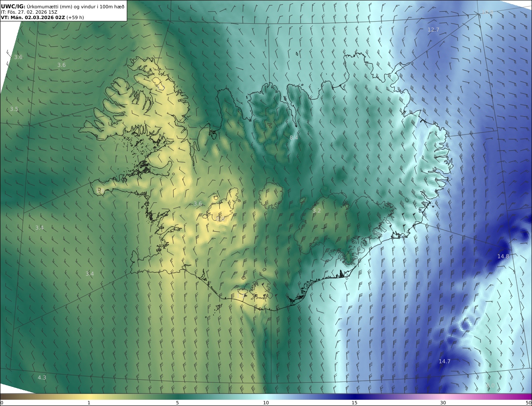Click the colorbar tick label 10

point(266,403)
